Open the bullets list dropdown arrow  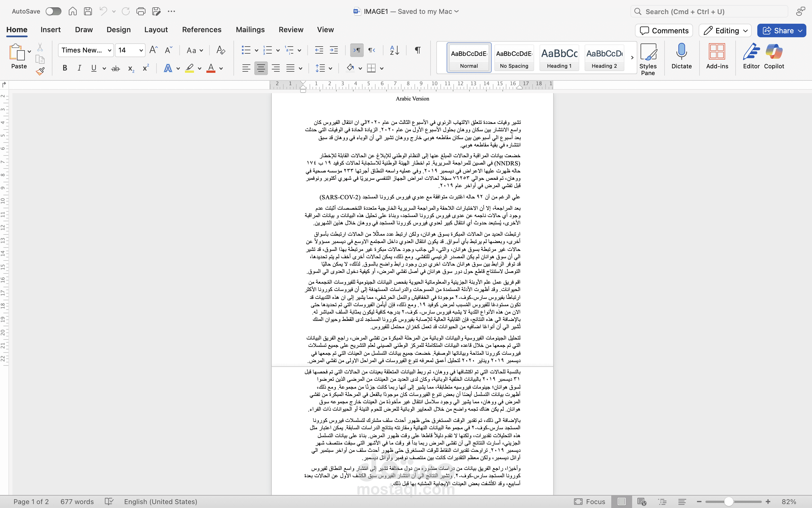[256, 51]
